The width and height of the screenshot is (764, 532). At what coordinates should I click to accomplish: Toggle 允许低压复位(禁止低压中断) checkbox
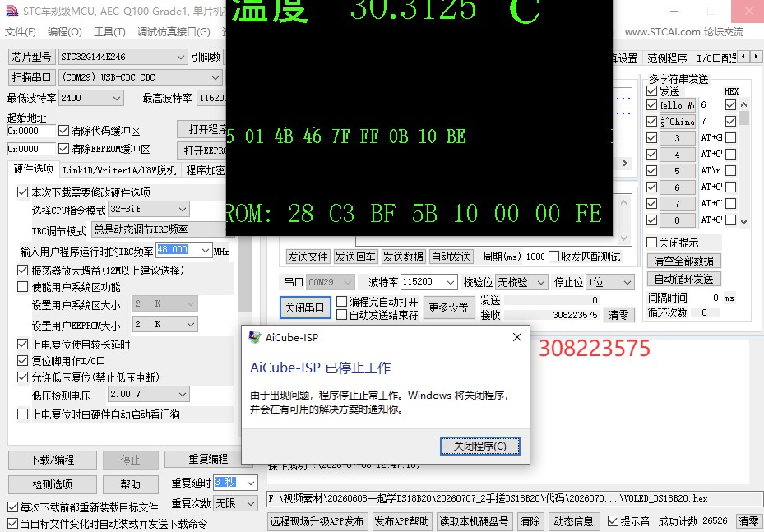click(22, 377)
